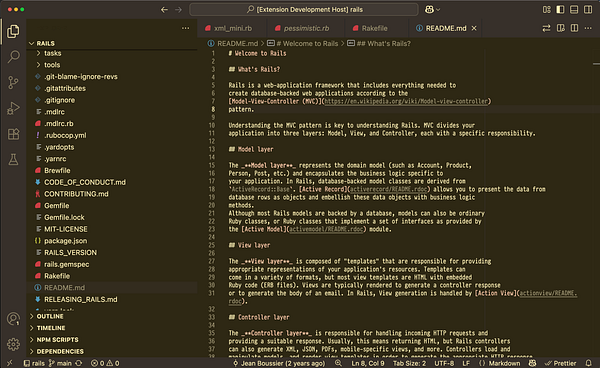
Task: Open the Search view
Action: pos(13,57)
